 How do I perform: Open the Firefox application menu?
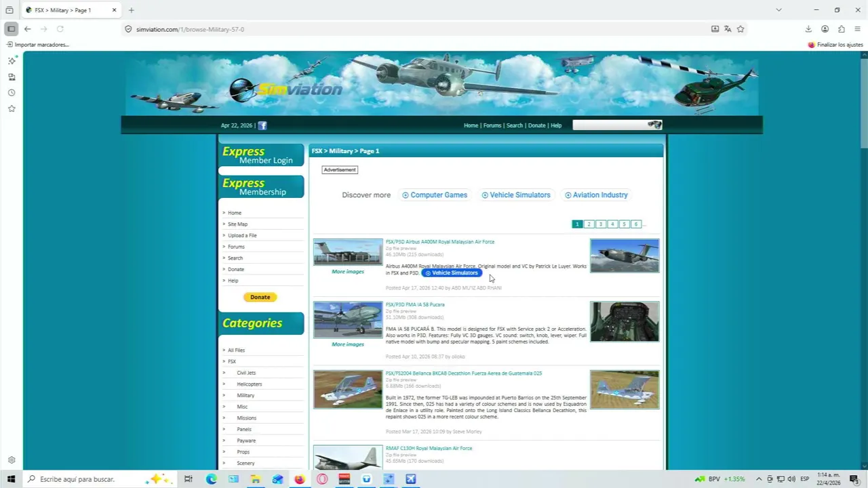coord(858,29)
